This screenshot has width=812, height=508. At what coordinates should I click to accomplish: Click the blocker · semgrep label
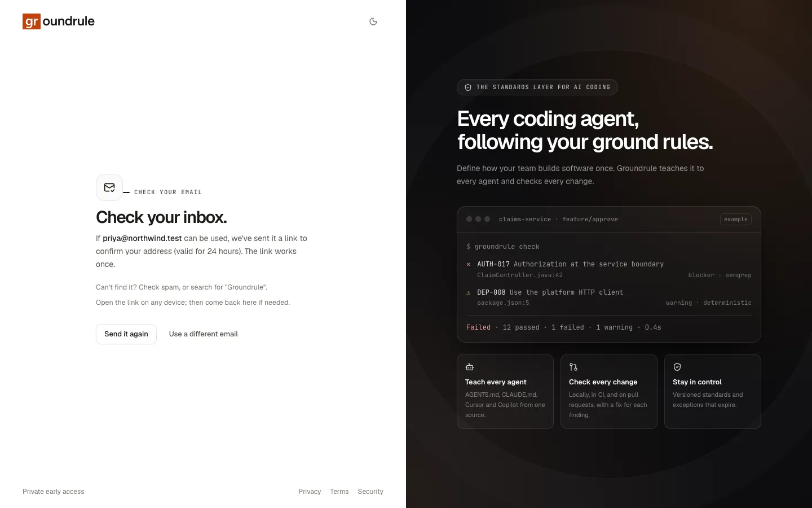click(x=720, y=275)
